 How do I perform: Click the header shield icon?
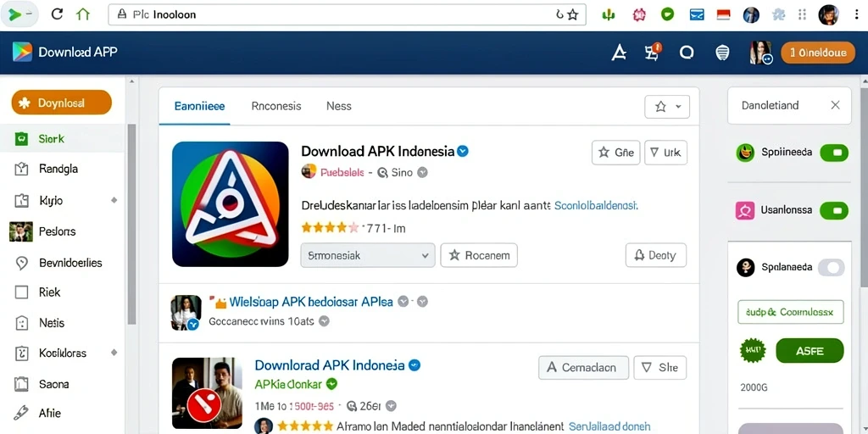[x=722, y=53]
